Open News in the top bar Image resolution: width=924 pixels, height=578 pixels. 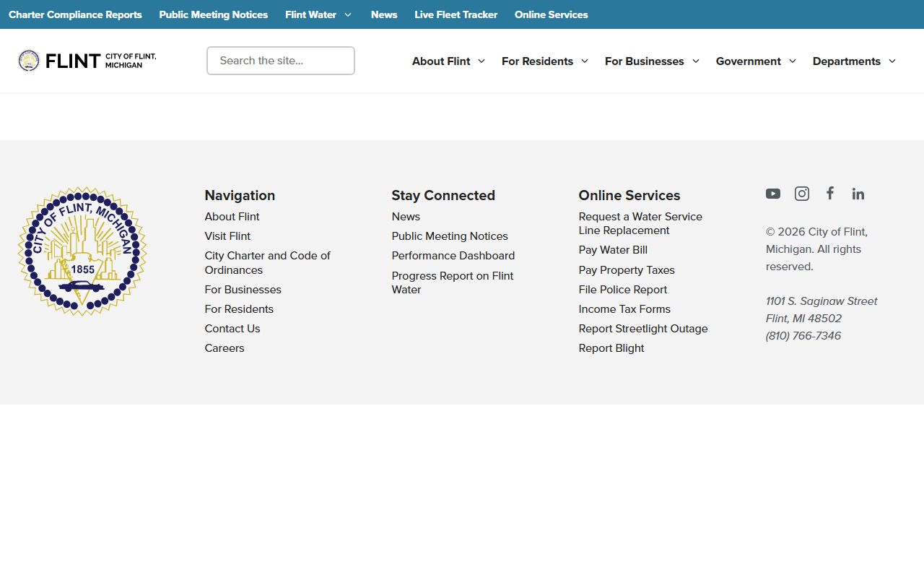pos(384,14)
